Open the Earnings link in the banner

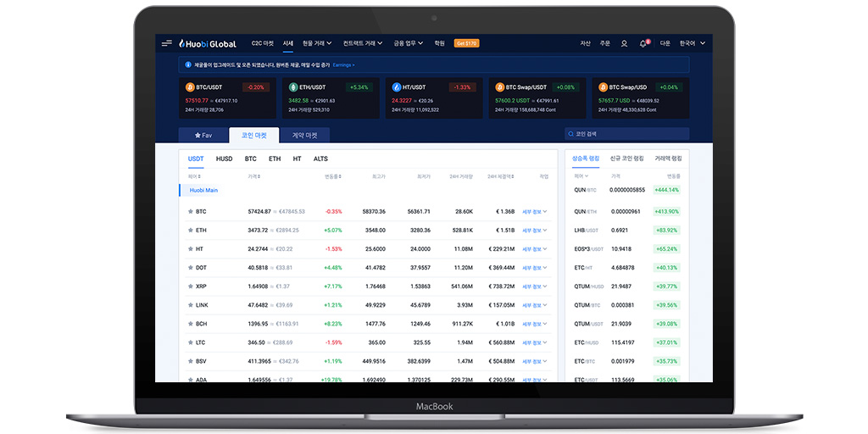(x=344, y=64)
